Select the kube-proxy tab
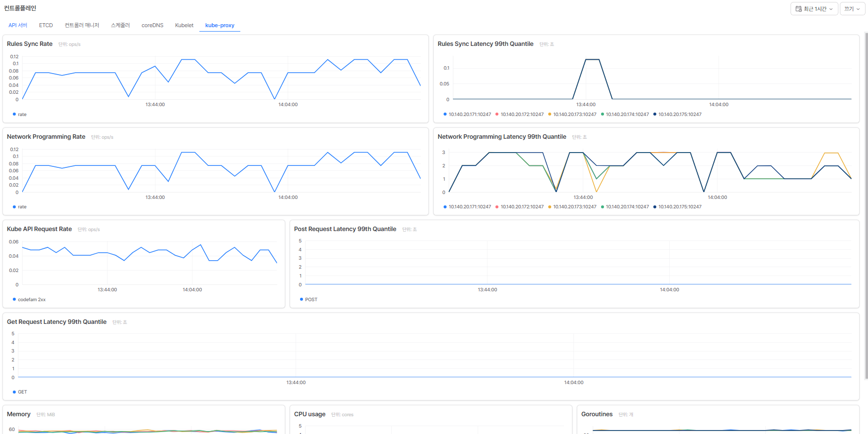The width and height of the screenshot is (868, 434). (x=220, y=25)
